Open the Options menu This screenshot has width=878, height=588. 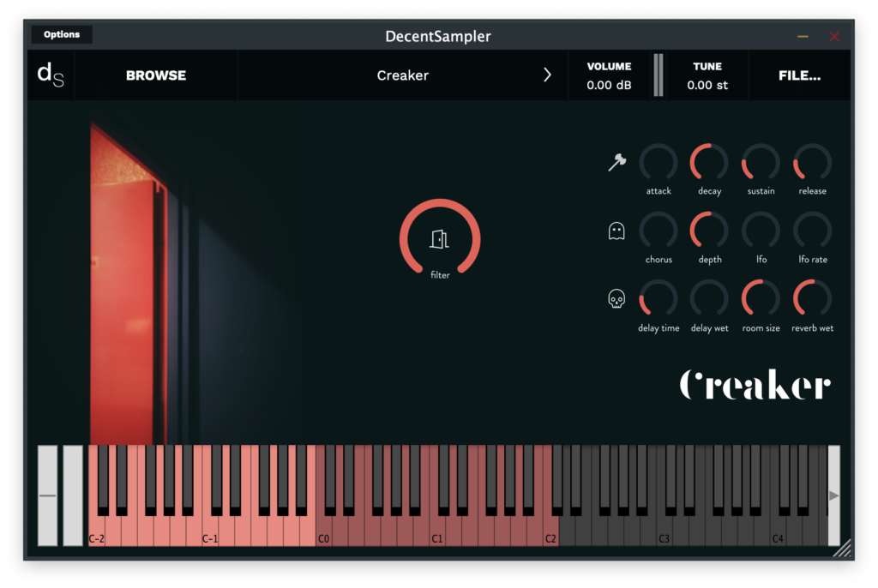(62, 34)
